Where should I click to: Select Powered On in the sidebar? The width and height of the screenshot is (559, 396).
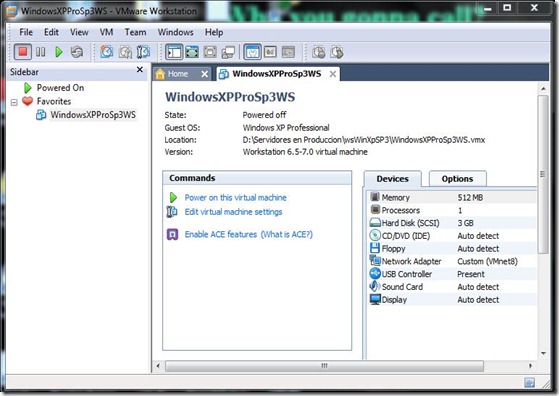click(x=60, y=88)
